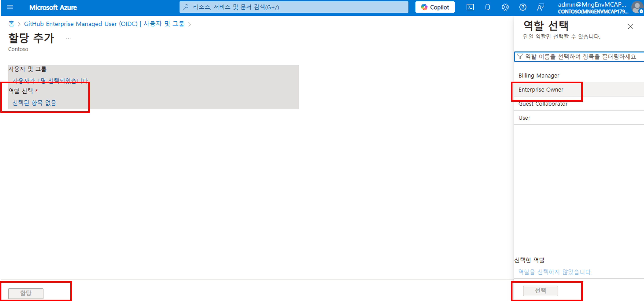The image size is (644, 301).
Task: Open portal settings gear
Action: 505,7
